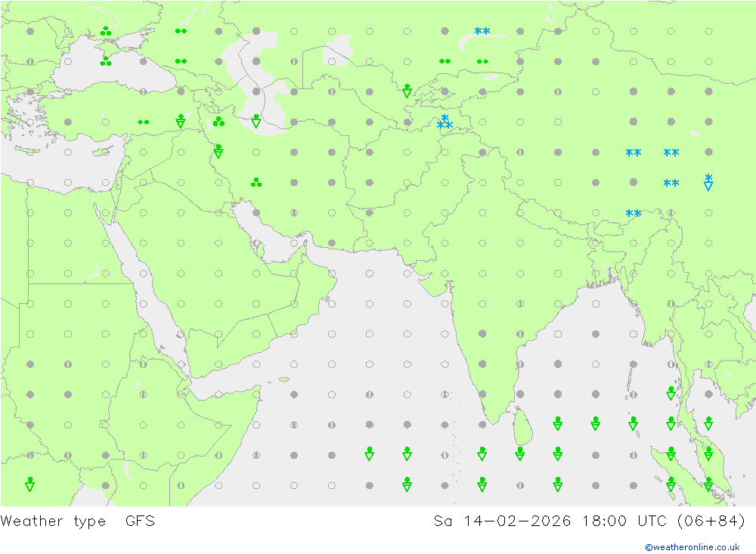Viewport: 756px width, 554px height.
Task: Click the green double-dot directly below topmost snowflakes
Action: 482,61
